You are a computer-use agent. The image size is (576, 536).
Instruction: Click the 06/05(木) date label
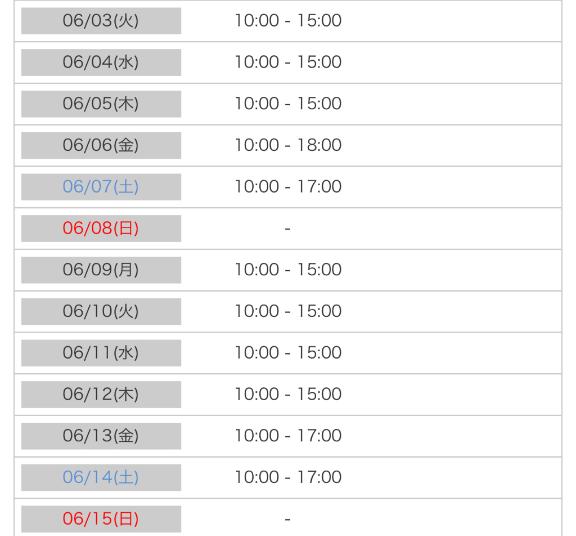click(101, 104)
